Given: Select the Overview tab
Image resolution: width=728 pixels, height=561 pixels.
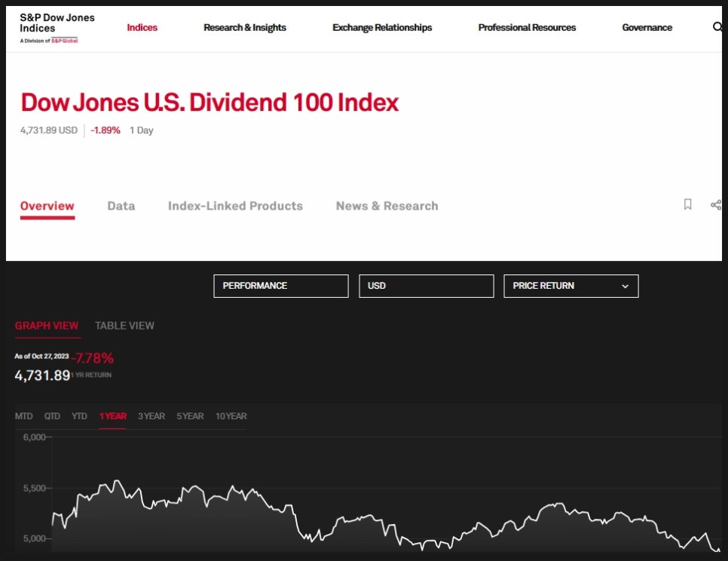Looking at the screenshot, I should click(47, 206).
